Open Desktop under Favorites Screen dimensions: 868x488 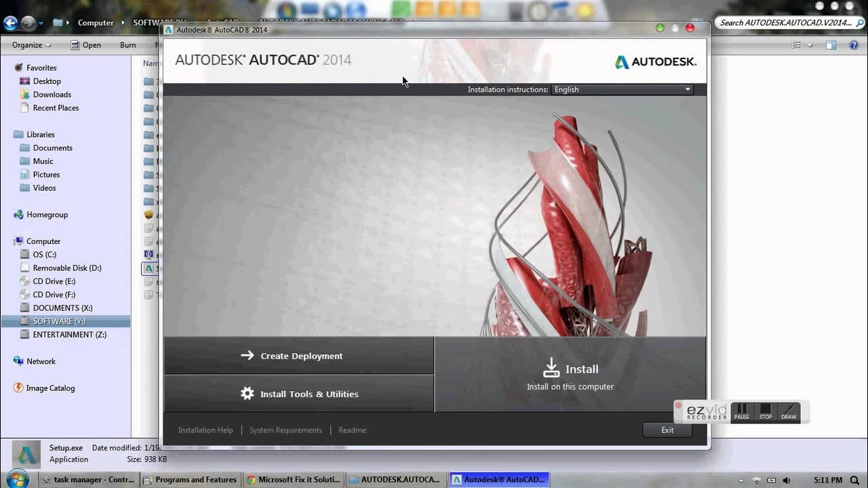(47, 81)
